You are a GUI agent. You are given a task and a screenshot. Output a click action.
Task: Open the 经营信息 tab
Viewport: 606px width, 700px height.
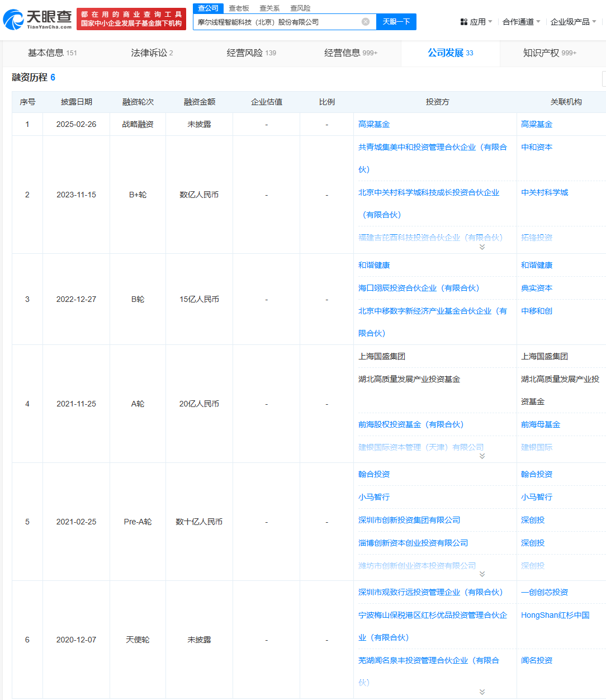(351, 53)
